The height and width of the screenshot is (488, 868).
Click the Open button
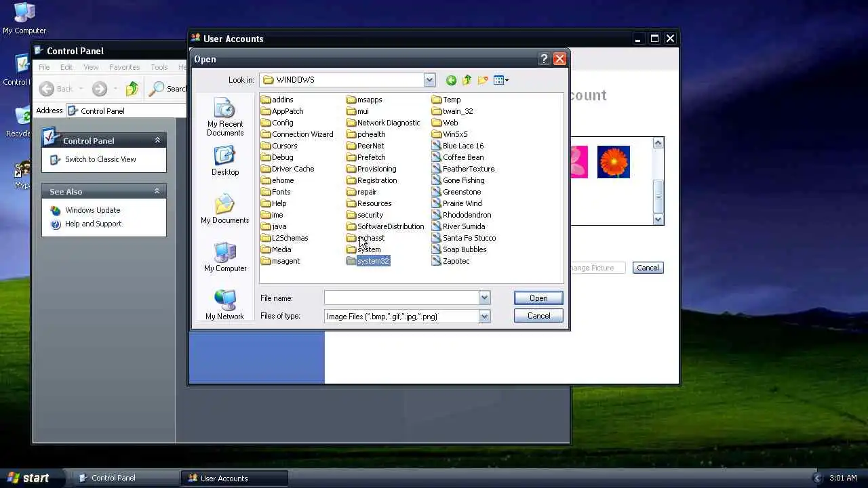[538, 298]
